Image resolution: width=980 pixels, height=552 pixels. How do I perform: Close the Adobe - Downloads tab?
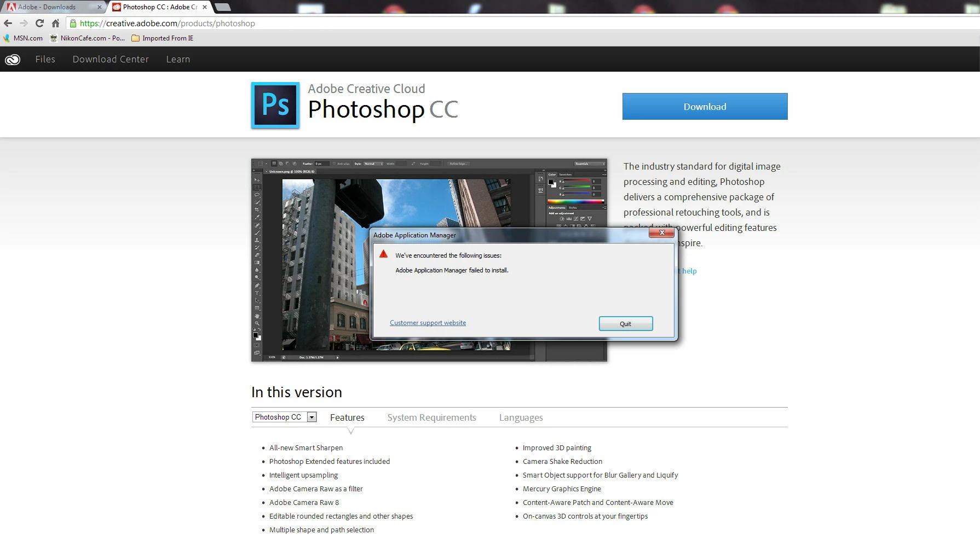tap(99, 7)
